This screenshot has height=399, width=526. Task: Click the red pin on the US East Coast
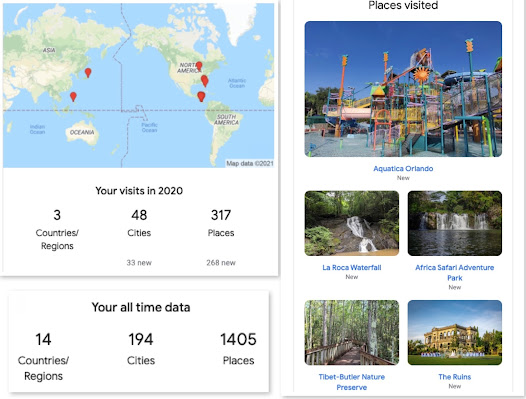(x=205, y=81)
